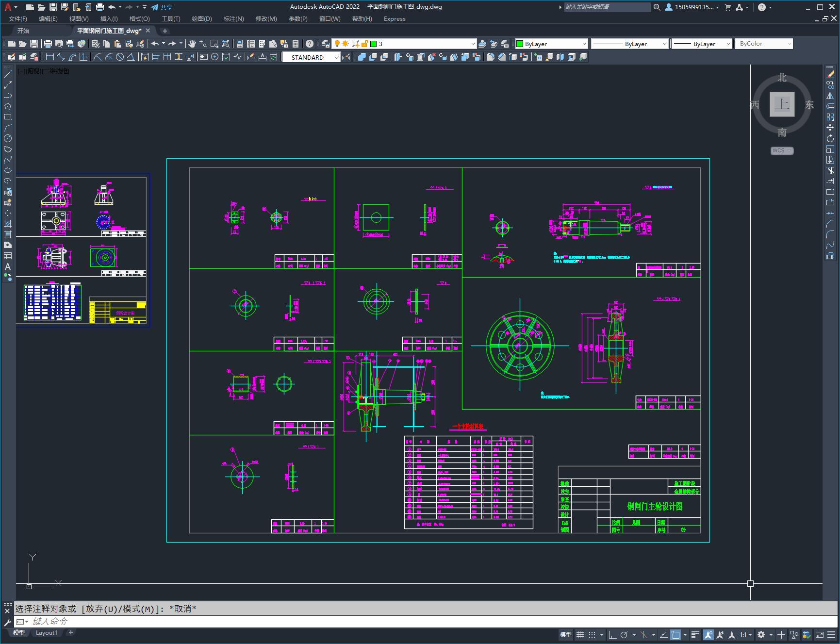Image resolution: width=840 pixels, height=644 pixels.
Task: Activate the Pan hand tool
Action: pyautogui.click(x=192, y=44)
